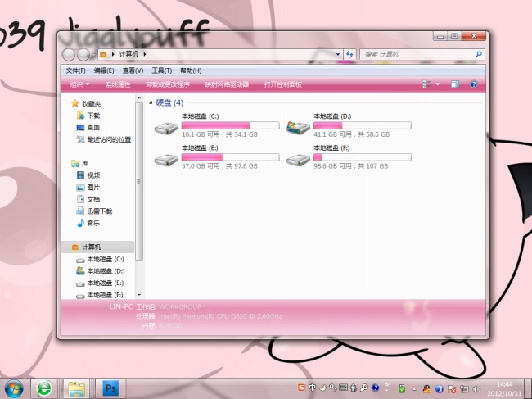Click the Pictures library icon (图片)
The image size is (532, 399).
click(80, 188)
